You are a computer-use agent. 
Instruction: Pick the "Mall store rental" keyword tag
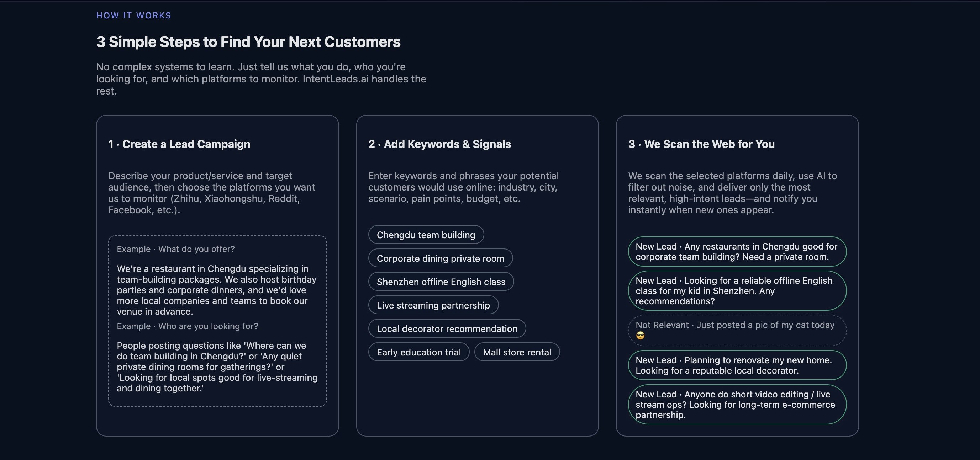[x=517, y=352]
